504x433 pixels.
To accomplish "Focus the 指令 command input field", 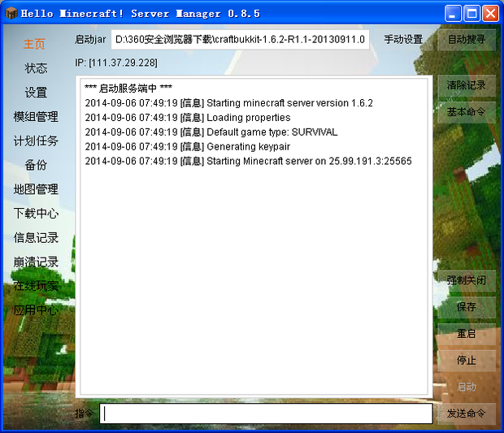I will click(266, 414).
